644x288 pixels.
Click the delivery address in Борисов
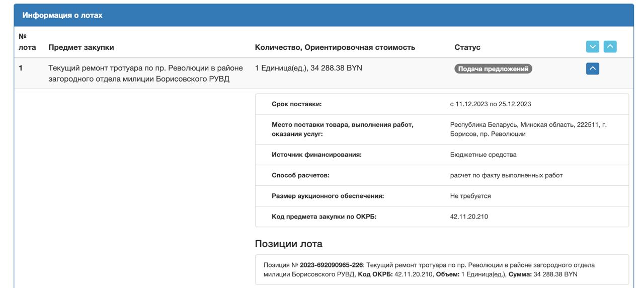[x=528, y=129]
